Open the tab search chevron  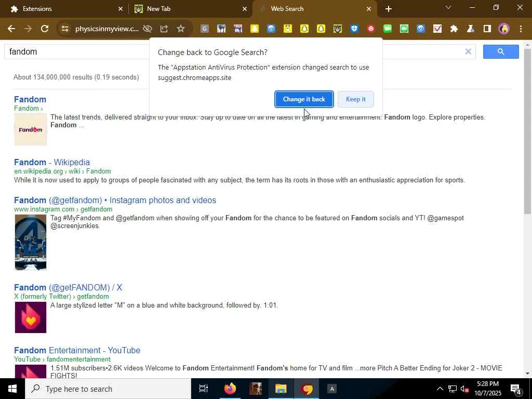pyautogui.click(x=448, y=7)
